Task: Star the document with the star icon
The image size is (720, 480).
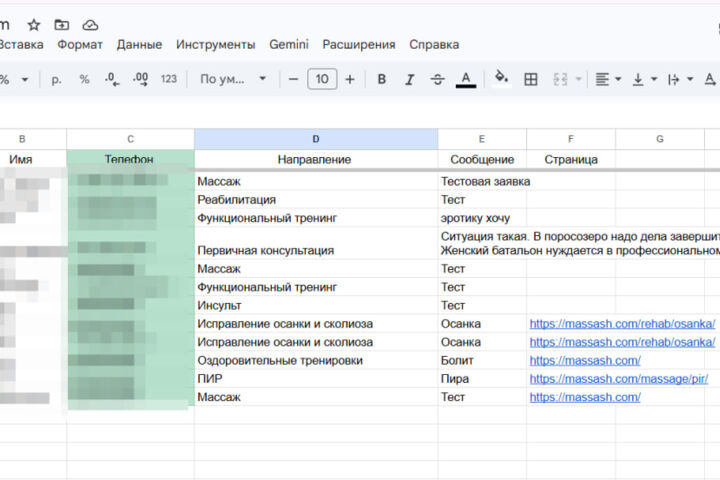Action: tap(34, 25)
